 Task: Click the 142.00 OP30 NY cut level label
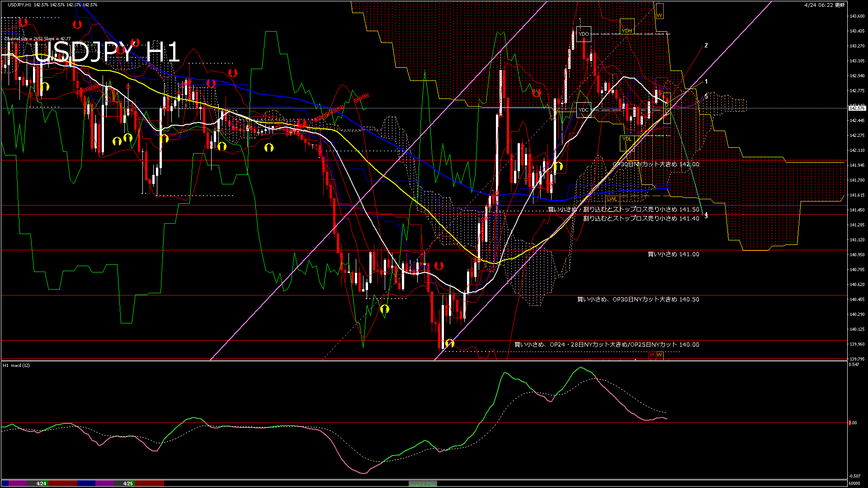tap(656, 164)
